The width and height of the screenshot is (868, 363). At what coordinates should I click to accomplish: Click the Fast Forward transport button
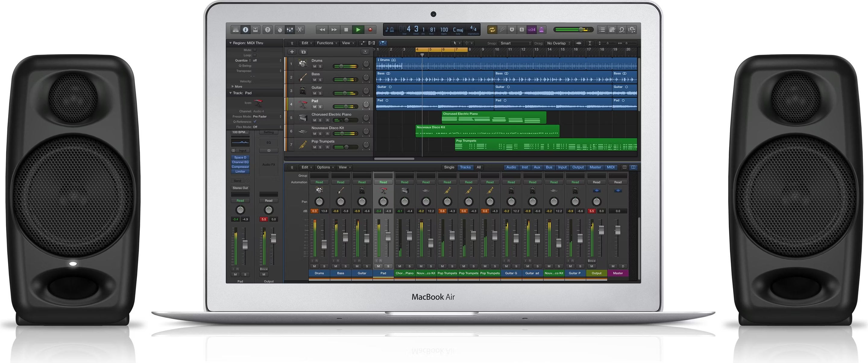point(334,30)
